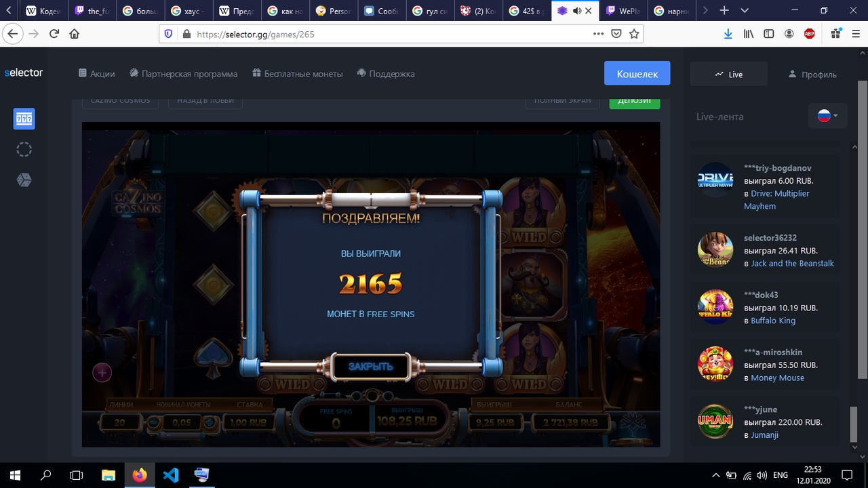This screenshot has width=868, height=488.
Task: Switch game to ПОЛНЫЙ ЭКРАН fullscreen
Action: click(562, 100)
